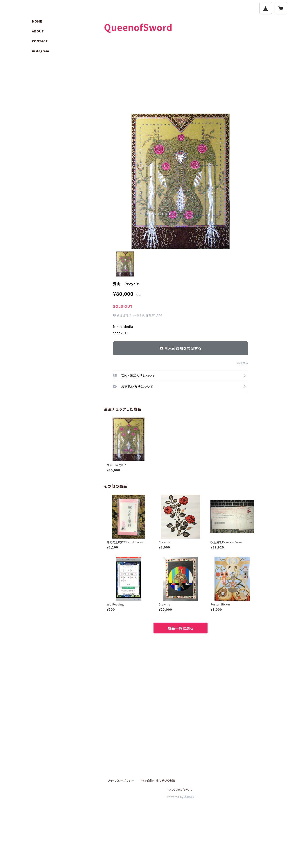
Task: Open the Poster Sticker product thumbnail
Action: point(232,579)
